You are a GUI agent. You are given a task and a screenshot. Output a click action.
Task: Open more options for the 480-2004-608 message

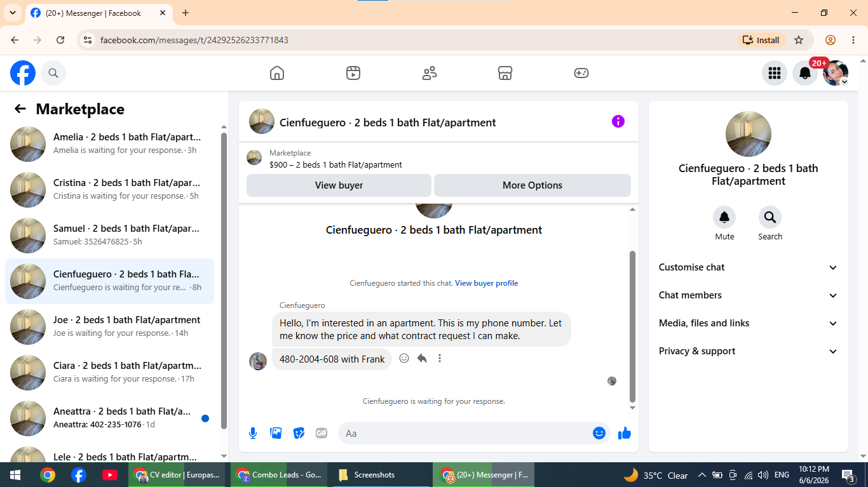pyautogui.click(x=439, y=358)
